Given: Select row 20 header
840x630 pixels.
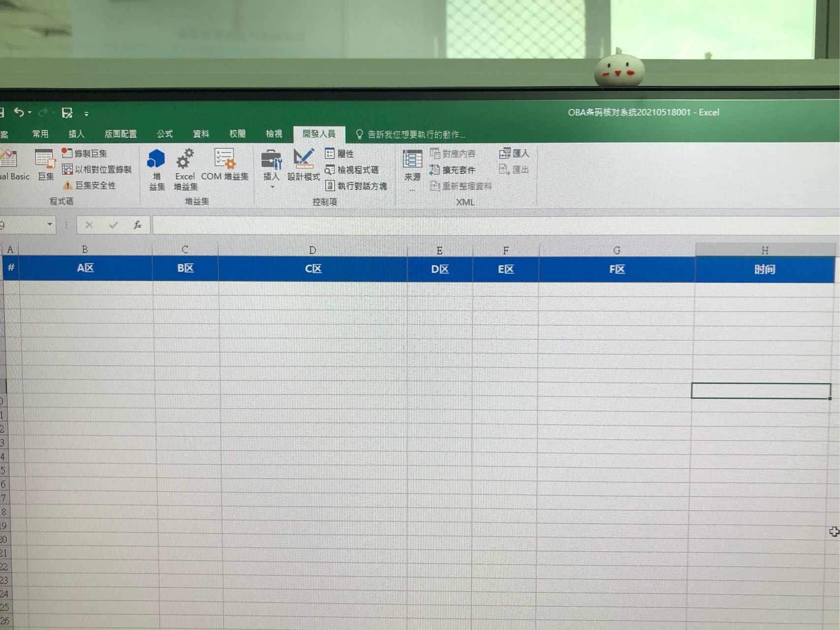Looking at the screenshot, I should pyautogui.click(x=3, y=539).
